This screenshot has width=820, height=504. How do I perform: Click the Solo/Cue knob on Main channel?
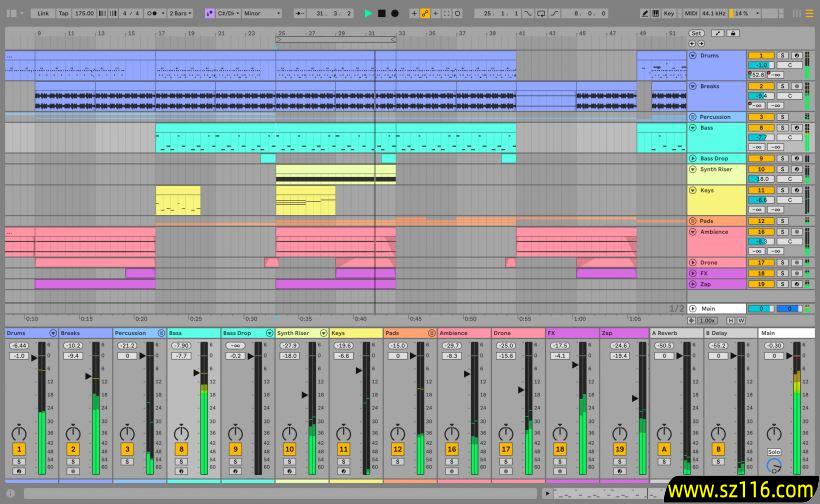pyautogui.click(x=773, y=466)
